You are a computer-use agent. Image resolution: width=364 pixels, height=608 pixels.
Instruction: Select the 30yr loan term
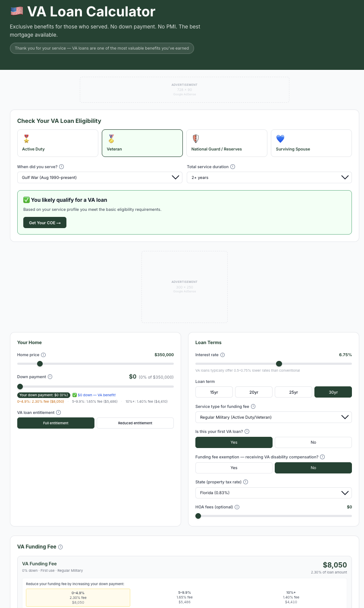[x=333, y=392]
